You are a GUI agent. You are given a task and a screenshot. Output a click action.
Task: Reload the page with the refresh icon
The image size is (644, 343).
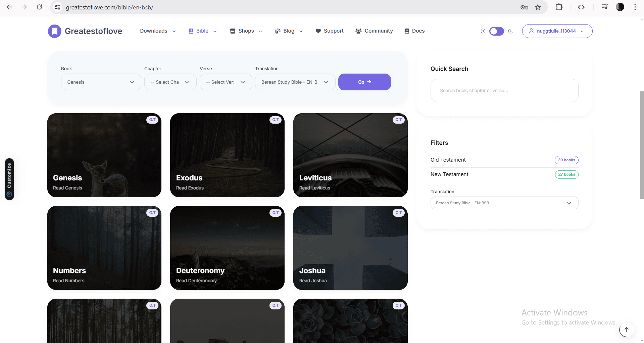point(40,7)
